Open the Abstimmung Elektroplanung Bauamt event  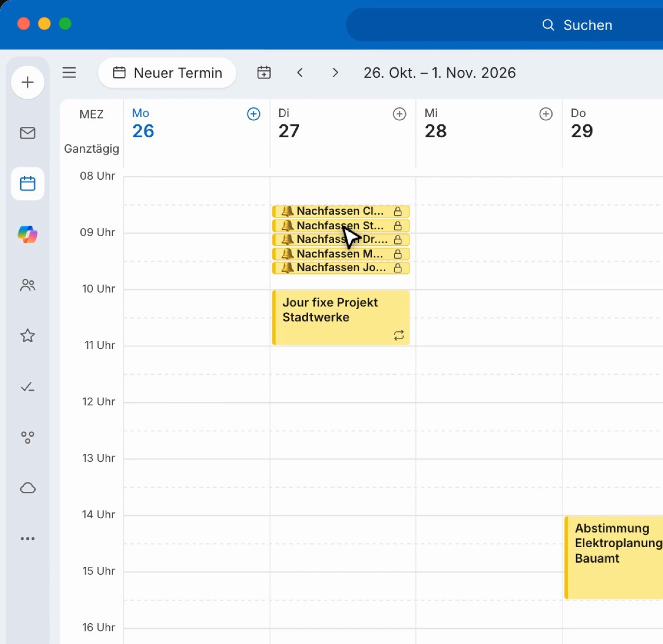pos(614,557)
